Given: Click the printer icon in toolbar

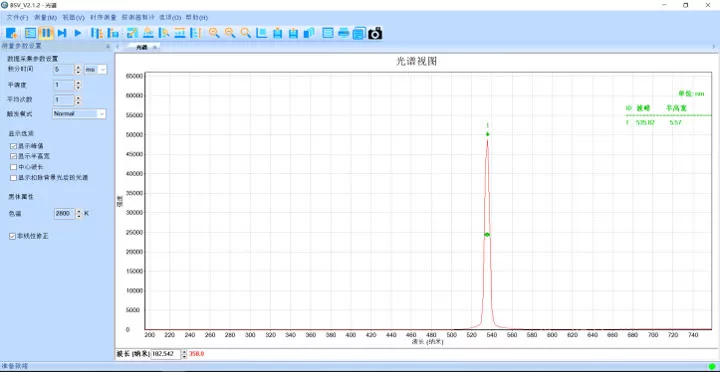Looking at the screenshot, I should click(343, 33).
